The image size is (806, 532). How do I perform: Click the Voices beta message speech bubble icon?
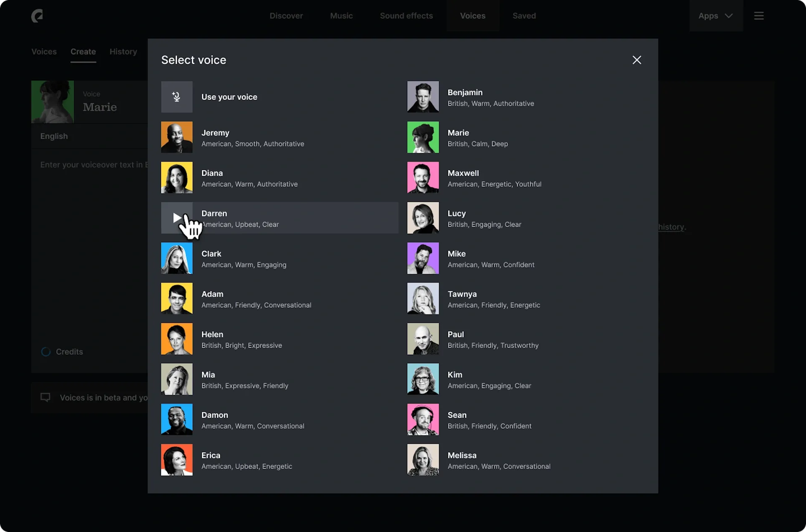coord(46,397)
